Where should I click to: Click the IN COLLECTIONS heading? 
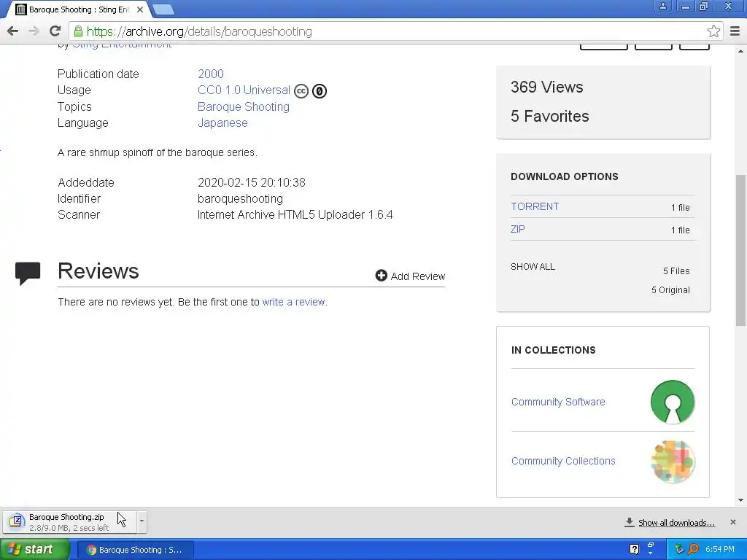554,351
